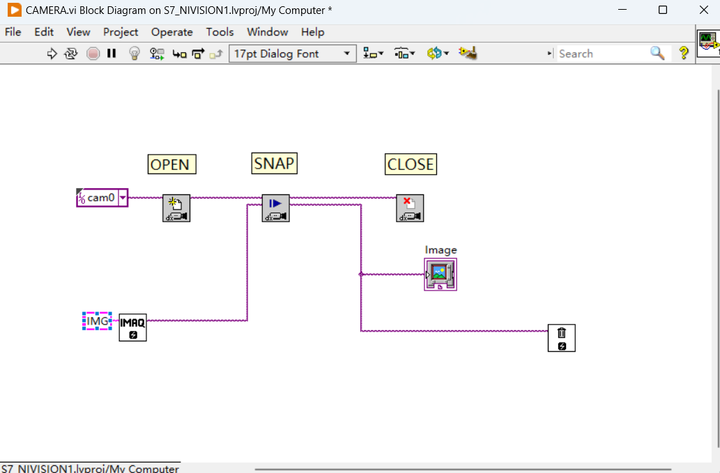This screenshot has height=473, width=720.
Task: Select the IMG string constant
Action: point(97,321)
